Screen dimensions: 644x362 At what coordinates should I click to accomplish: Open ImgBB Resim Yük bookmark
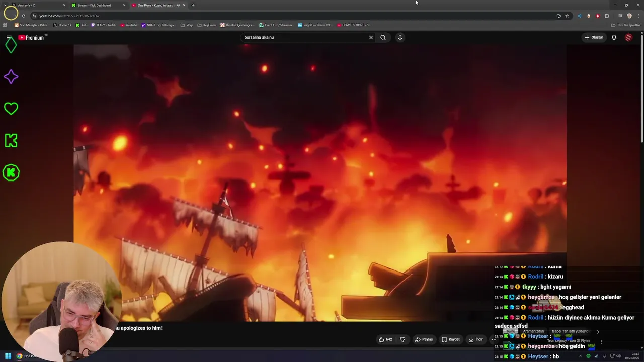(x=315, y=25)
